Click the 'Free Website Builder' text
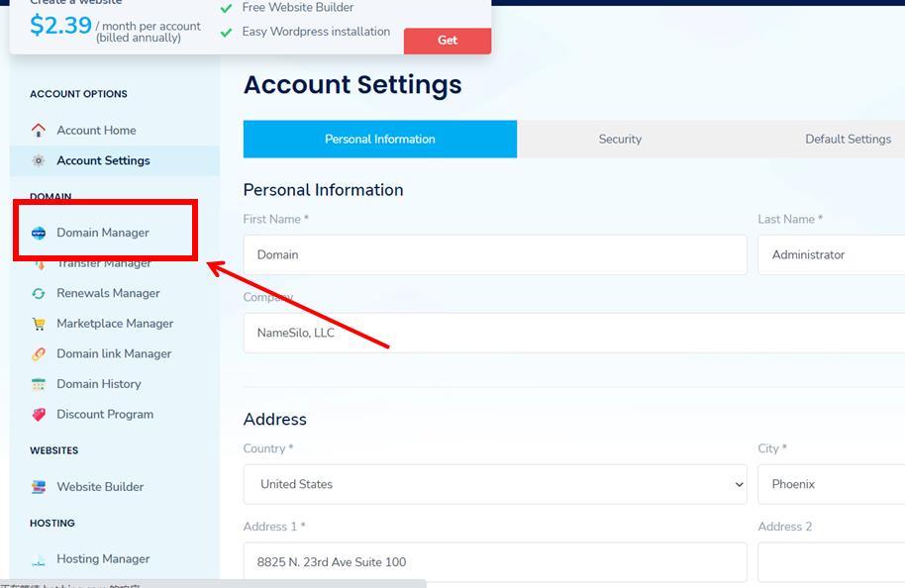The image size is (905, 588). pyautogui.click(x=298, y=8)
